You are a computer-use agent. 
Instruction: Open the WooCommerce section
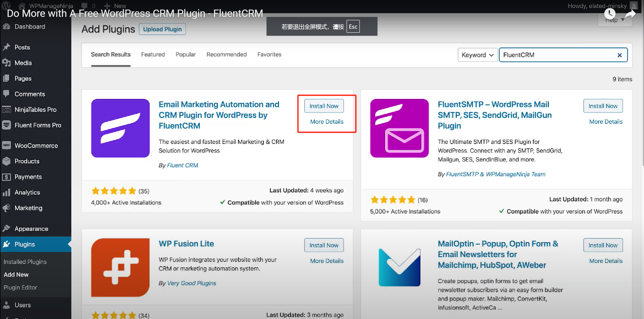click(36, 145)
